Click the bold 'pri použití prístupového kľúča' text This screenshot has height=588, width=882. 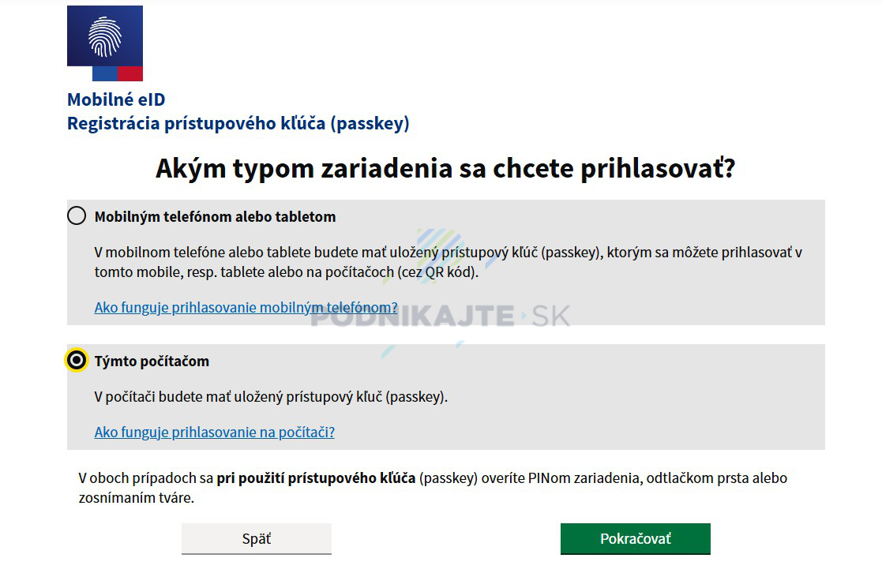point(316,478)
